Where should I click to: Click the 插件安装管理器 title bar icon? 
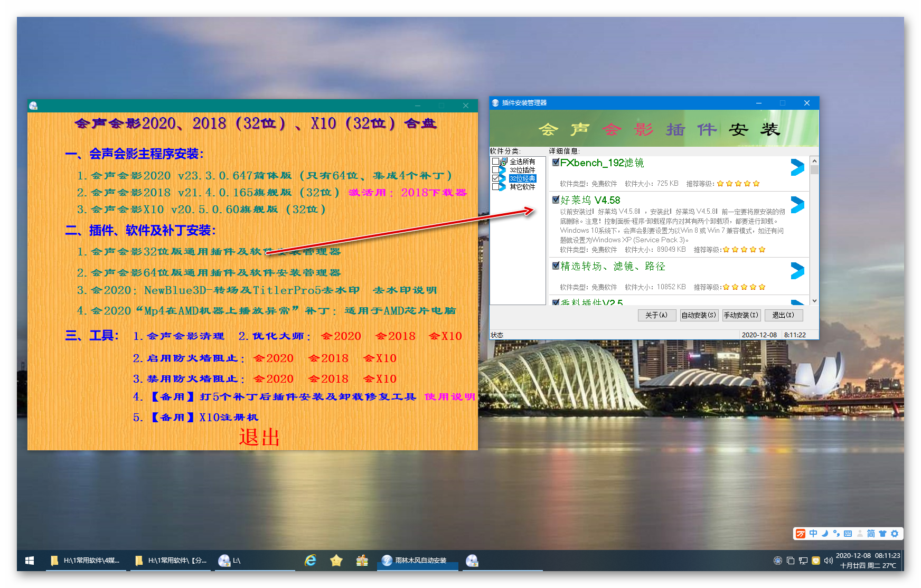[x=495, y=103]
